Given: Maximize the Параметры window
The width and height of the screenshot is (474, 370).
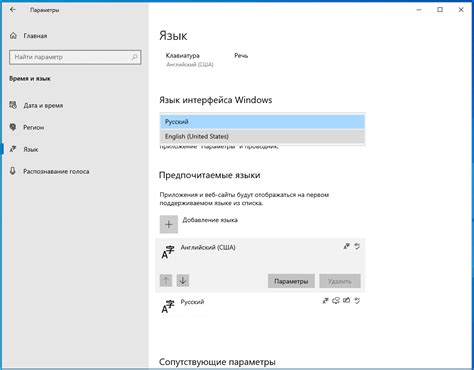Looking at the screenshot, I should click(x=440, y=10).
